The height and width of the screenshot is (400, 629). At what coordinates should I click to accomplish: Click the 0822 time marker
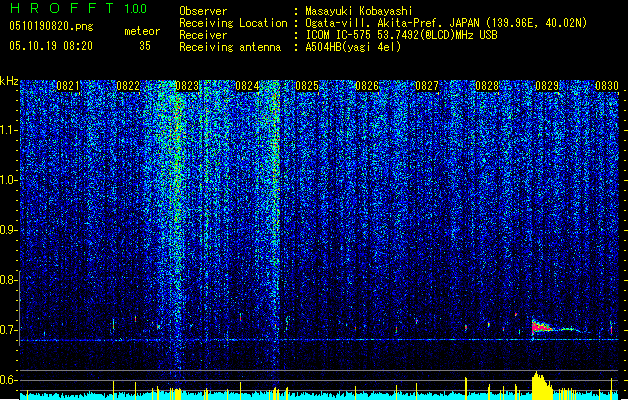(128, 86)
